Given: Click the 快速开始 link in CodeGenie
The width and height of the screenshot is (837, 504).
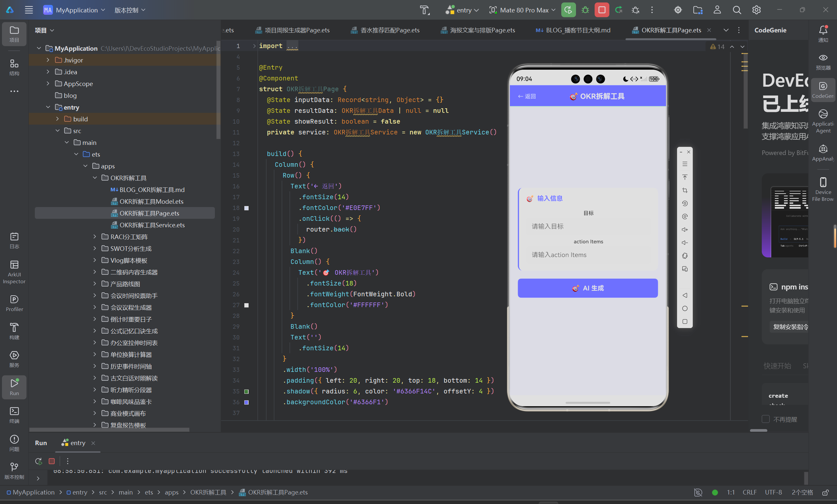Looking at the screenshot, I should click(x=777, y=366).
